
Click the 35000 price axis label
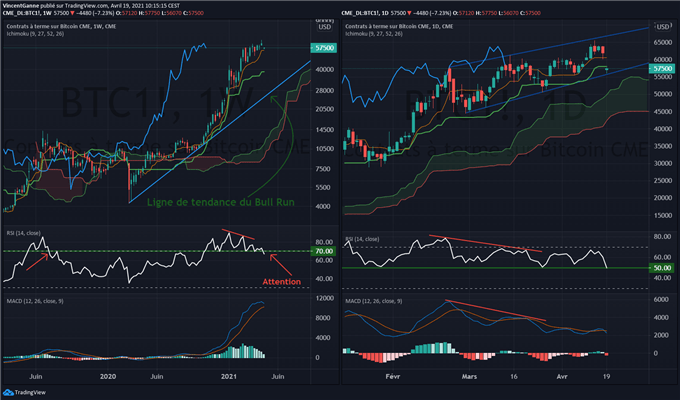click(x=663, y=146)
